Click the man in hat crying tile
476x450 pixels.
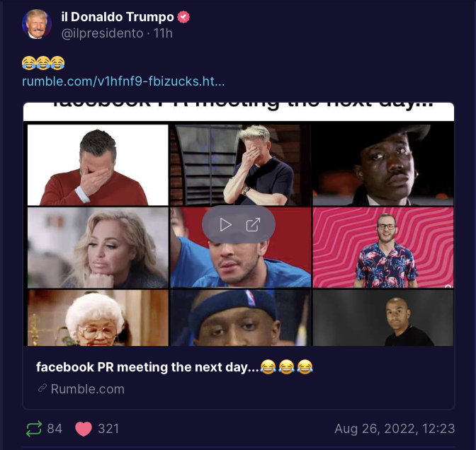coord(383,165)
